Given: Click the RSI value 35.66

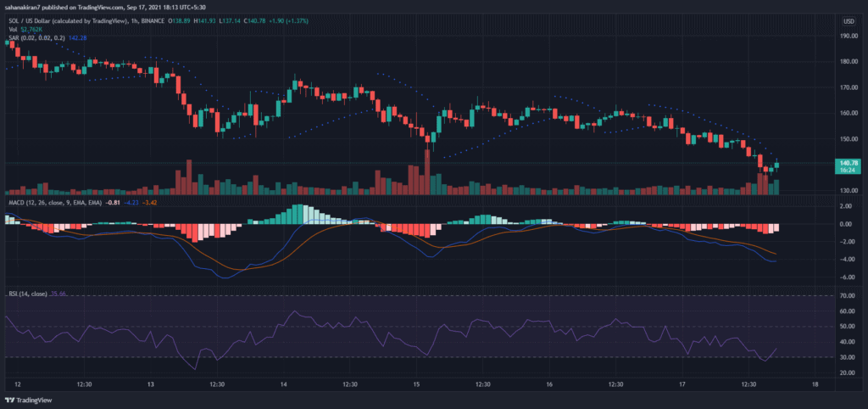Looking at the screenshot, I should click(58, 294).
